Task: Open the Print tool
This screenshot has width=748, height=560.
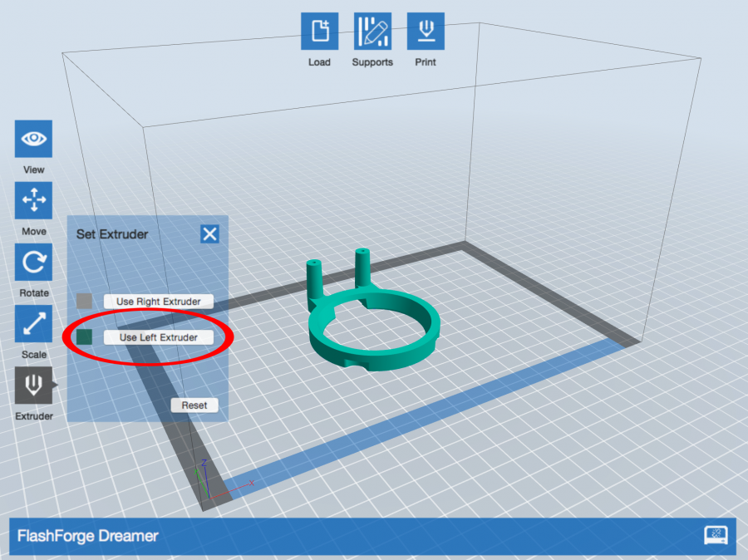Action: (426, 31)
